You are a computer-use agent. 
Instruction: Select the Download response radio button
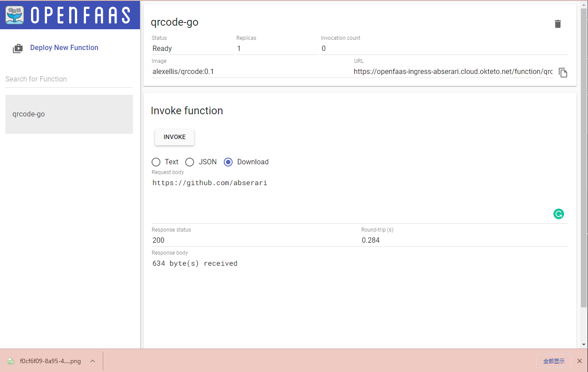[x=228, y=162]
